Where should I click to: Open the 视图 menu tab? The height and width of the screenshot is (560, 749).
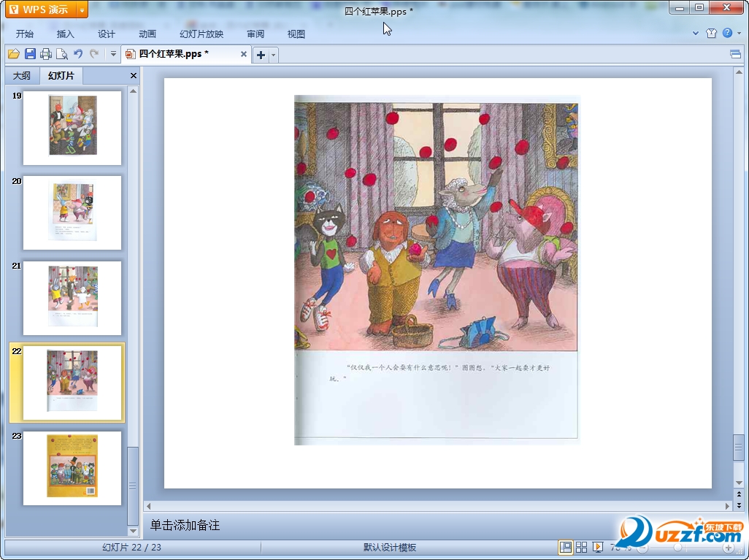pos(296,34)
